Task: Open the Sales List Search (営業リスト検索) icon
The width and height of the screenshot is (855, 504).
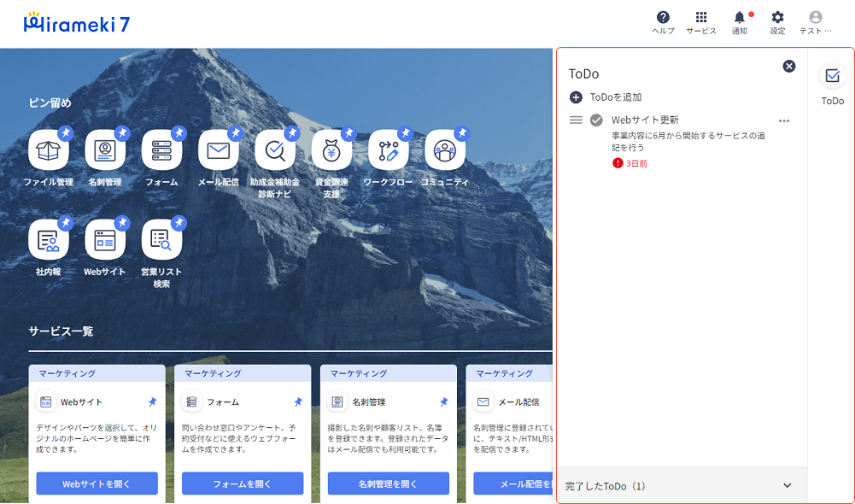Action: [161, 240]
